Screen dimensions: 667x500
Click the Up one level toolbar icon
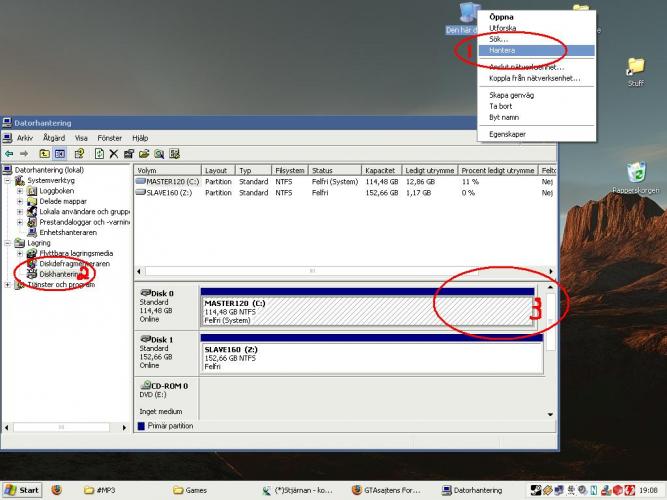click(44, 153)
